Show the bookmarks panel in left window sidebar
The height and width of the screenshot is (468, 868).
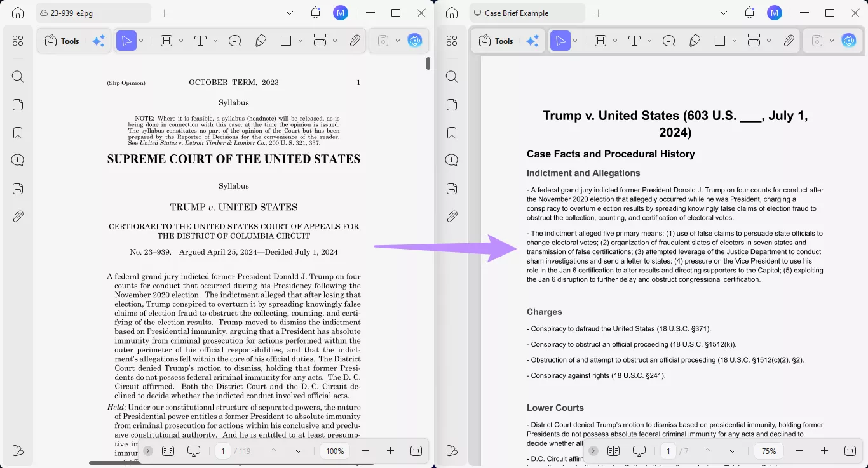[x=18, y=133]
